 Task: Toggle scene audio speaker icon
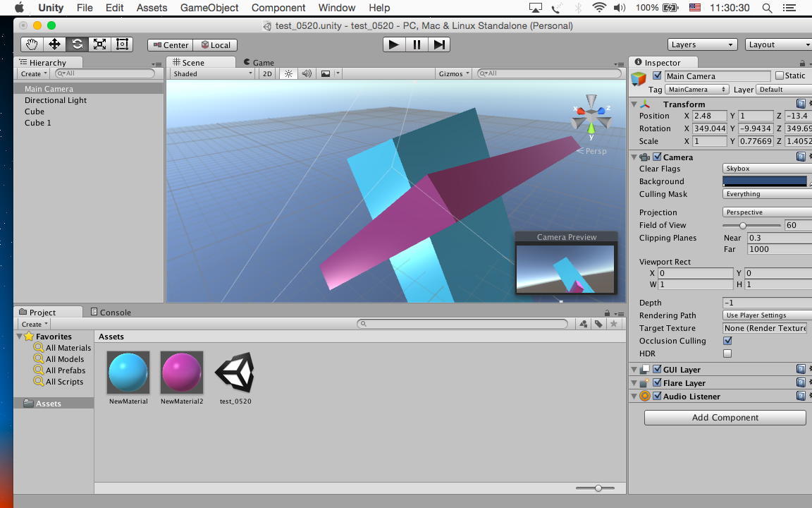(307, 73)
